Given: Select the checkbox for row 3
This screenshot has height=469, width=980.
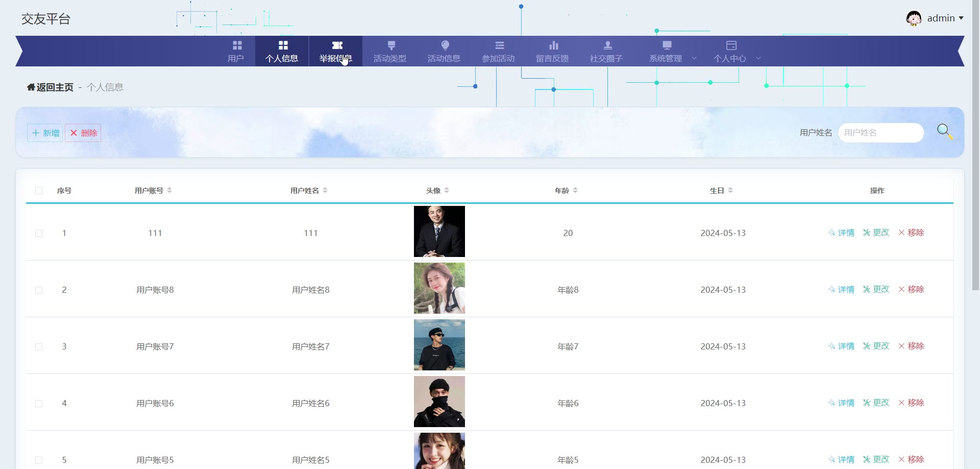Looking at the screenshot, I should point(39,347).
